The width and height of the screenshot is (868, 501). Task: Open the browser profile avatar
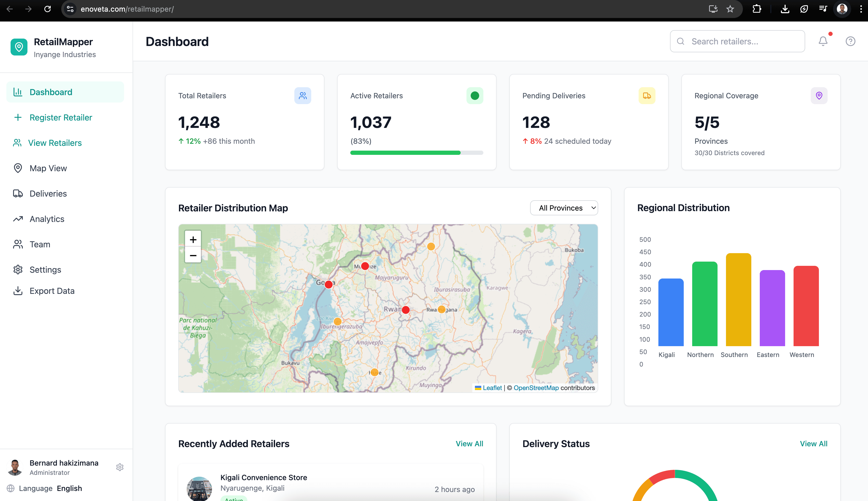tap(842, 9)
